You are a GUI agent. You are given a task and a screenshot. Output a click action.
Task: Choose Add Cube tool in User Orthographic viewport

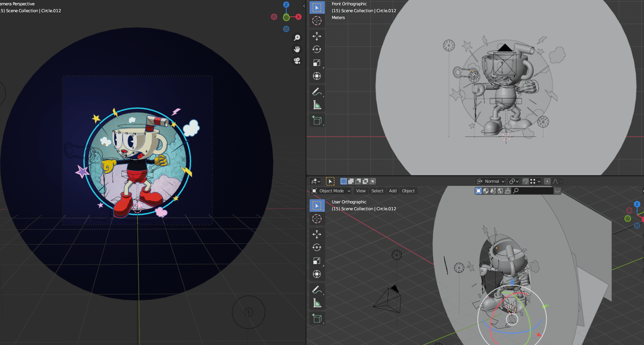(317, 319)
